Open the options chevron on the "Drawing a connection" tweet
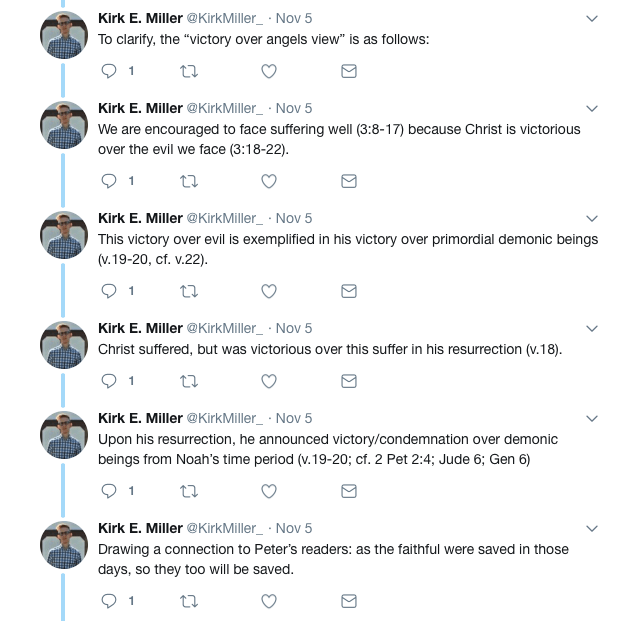The image size is (640, 621). pyautogui.click(x=591, y=528)
